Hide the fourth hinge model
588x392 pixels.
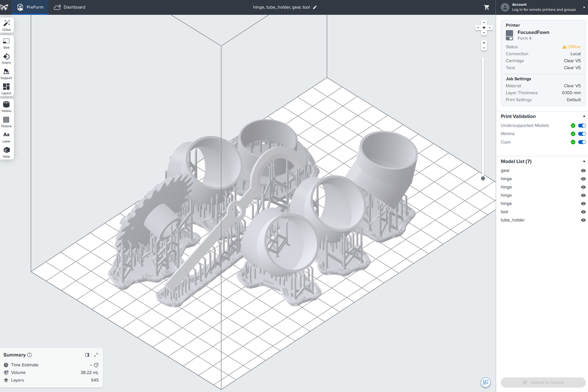583,204
